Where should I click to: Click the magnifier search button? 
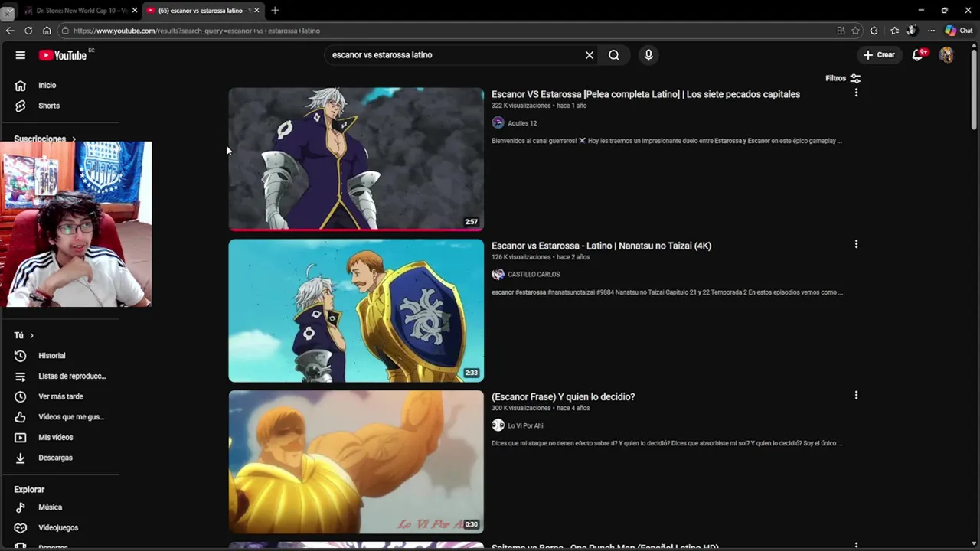point(614,55)
